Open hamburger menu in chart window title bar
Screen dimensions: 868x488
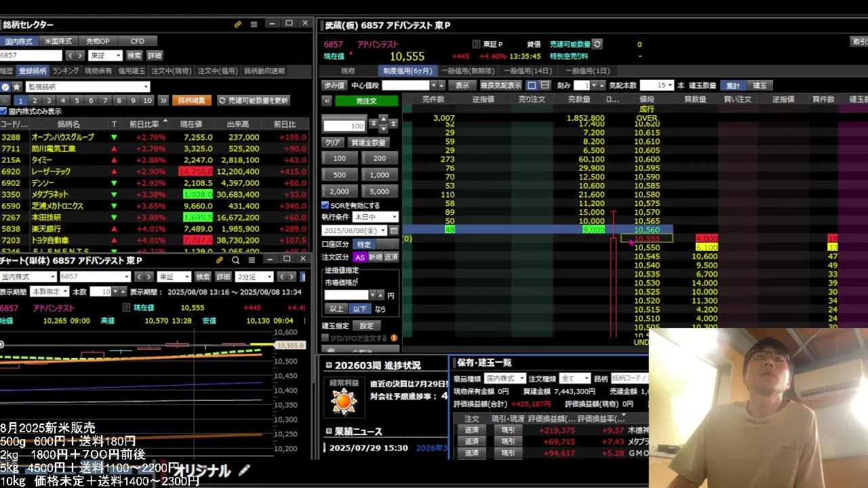click(x=252, y=260)
